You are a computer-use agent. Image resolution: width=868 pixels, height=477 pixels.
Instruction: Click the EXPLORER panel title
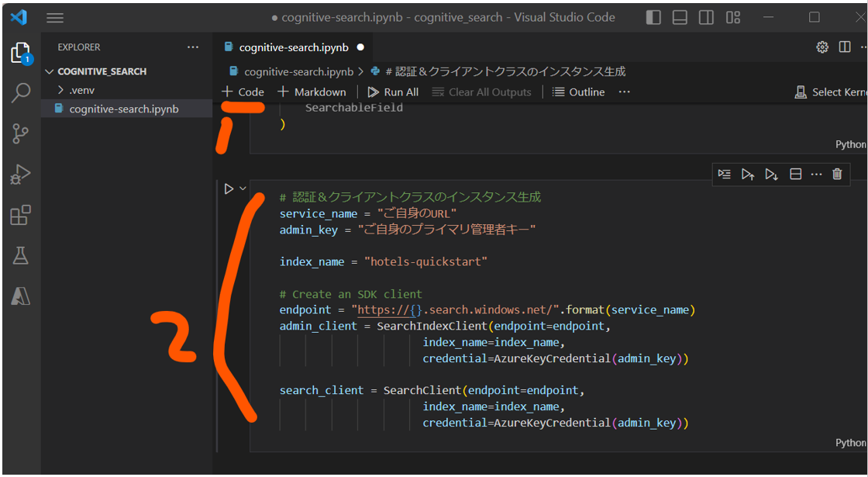(x=79, y=47)
